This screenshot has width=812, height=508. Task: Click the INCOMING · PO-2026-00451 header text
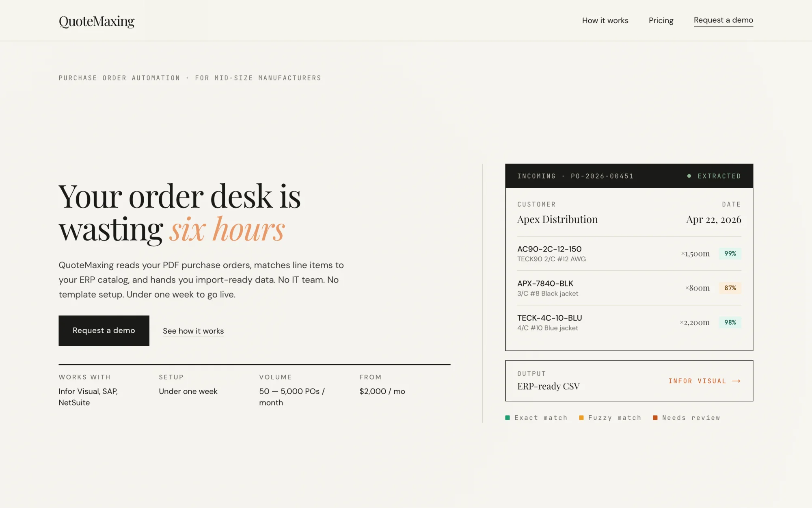tap(575, 176)
